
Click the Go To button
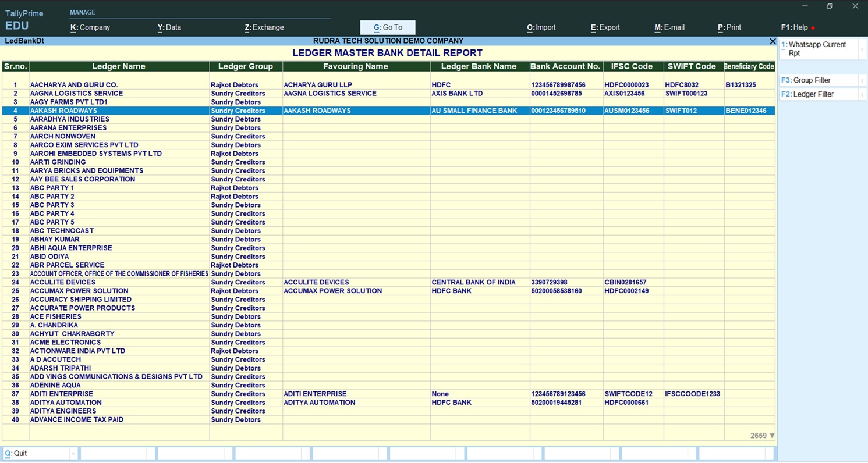(x=388, y=27)
